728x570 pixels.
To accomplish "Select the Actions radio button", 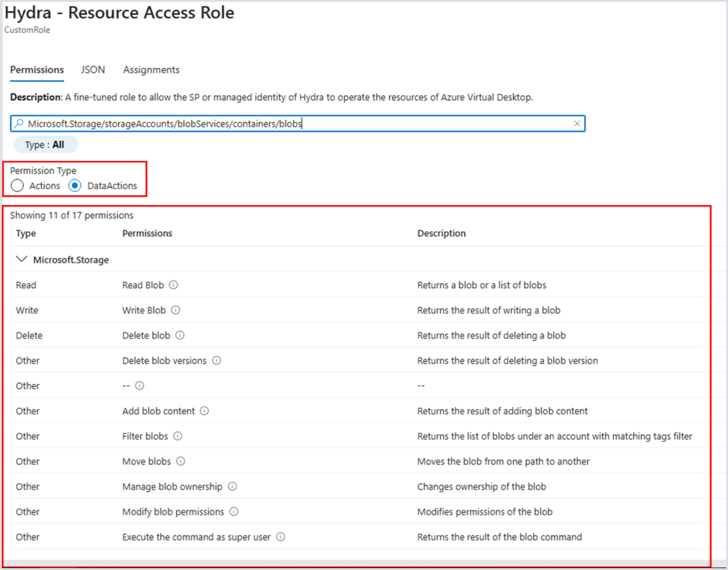I will (x=17, y=185).
